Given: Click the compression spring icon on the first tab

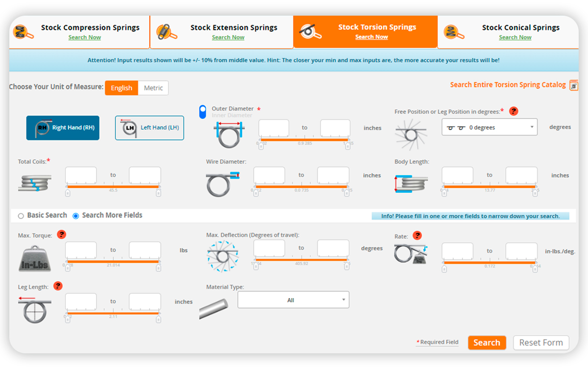Looking at the screenshot, I should (20, 31).
